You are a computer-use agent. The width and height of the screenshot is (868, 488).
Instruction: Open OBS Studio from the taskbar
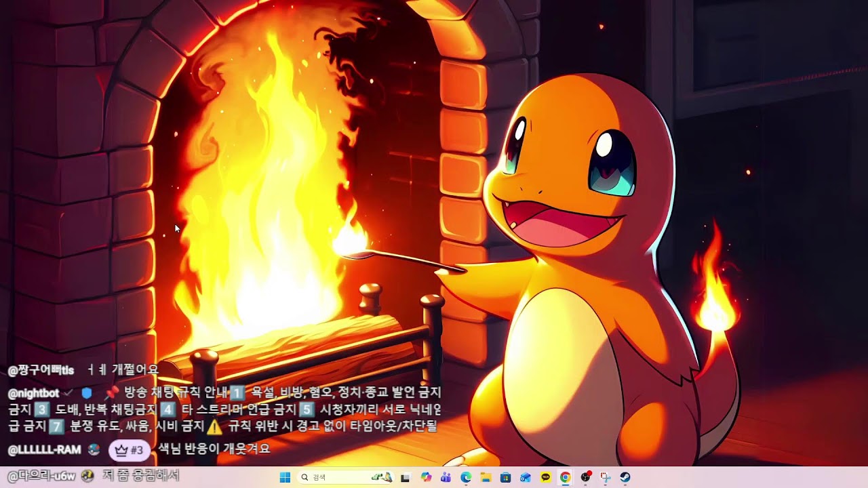pos(585,477)
